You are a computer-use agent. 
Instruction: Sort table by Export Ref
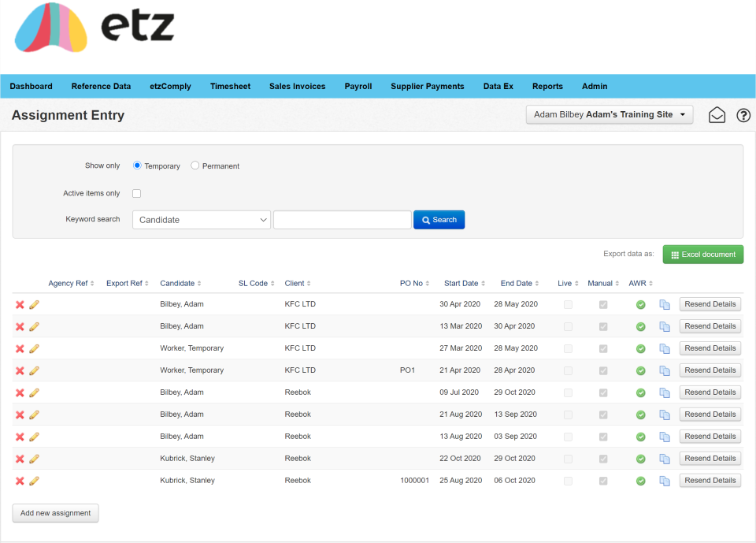click(x=128, y=284)
